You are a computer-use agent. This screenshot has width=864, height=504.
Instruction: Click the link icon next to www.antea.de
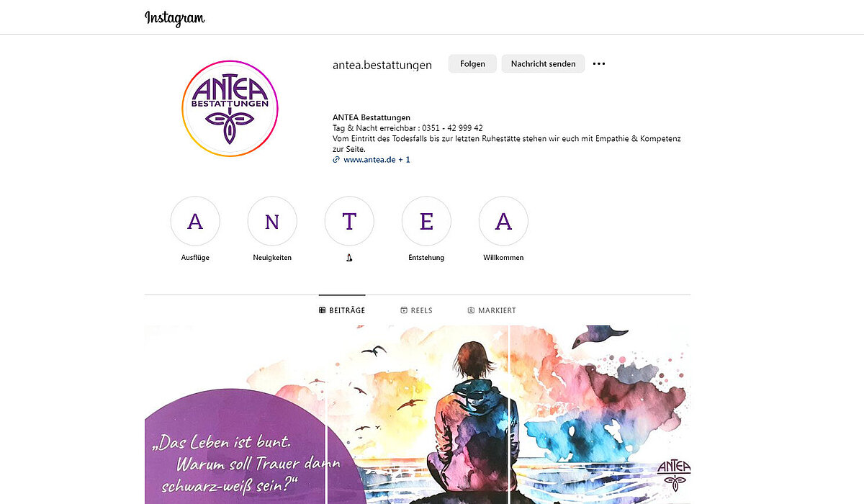click(336, 160)
